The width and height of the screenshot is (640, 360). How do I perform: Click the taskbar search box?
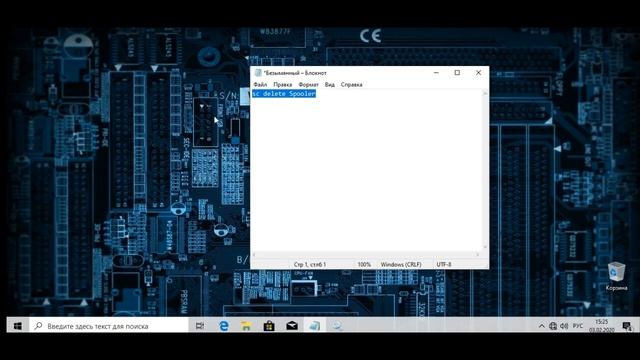[x=109, y=326]
